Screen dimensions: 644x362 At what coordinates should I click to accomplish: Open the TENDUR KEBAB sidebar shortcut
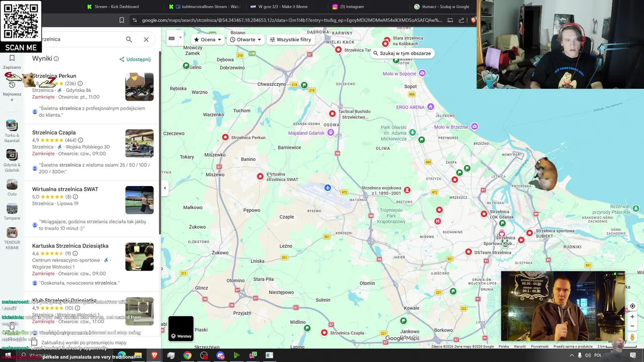(12, 238)
